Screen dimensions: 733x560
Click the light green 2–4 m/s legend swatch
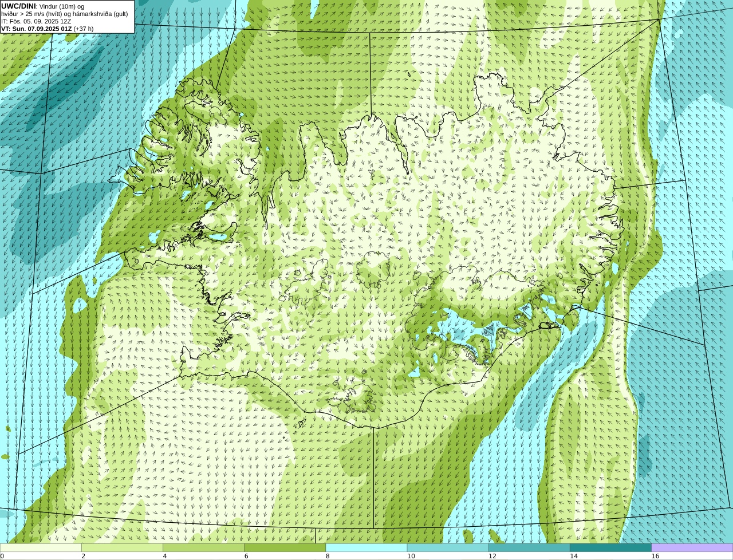(x=122, y=547)
